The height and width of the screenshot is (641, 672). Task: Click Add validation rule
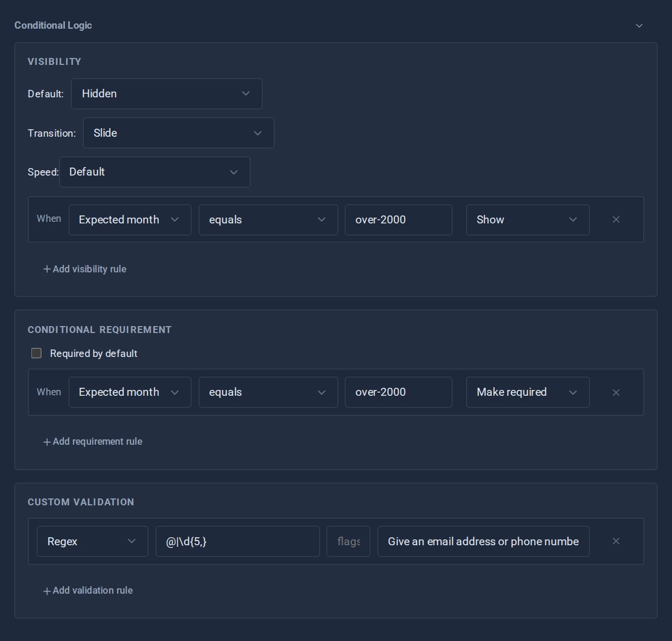point(88,590)
